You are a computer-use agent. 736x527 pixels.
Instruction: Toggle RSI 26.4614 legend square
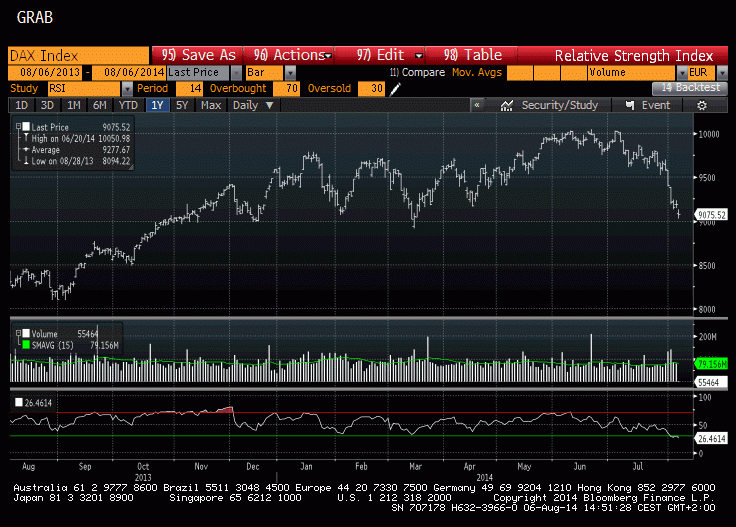click(x=19, y=402)
